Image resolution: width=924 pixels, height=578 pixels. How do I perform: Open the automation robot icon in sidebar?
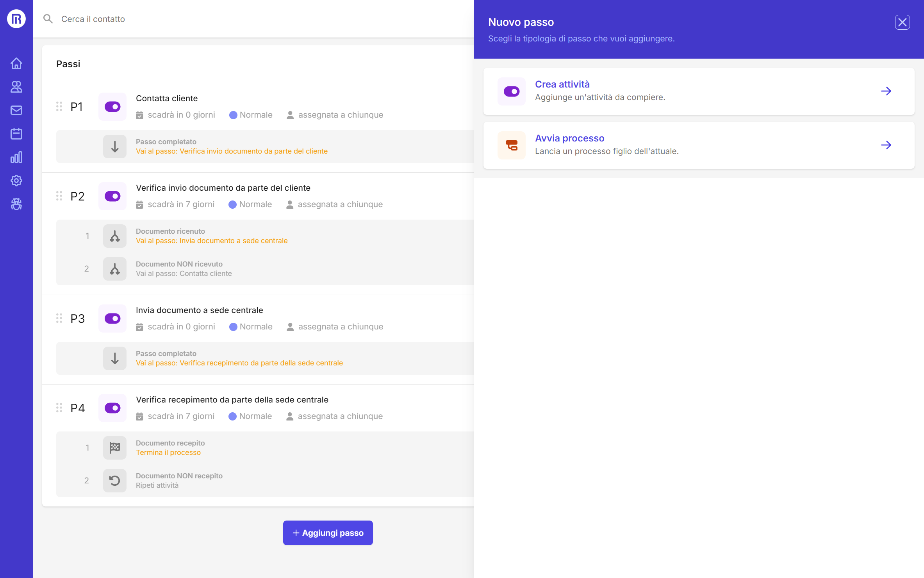click(16, 204)
